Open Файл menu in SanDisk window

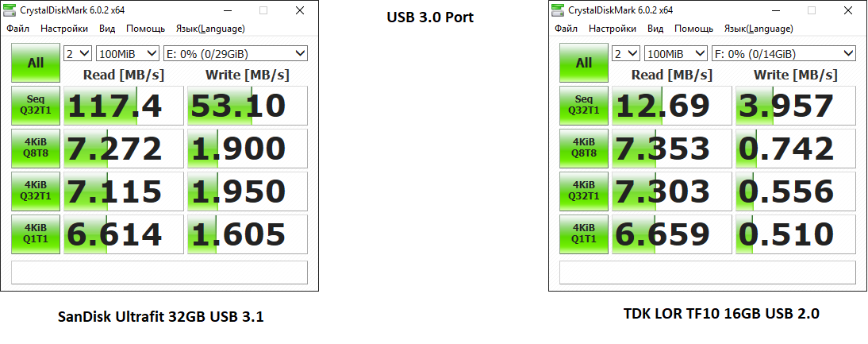(17, 29)
